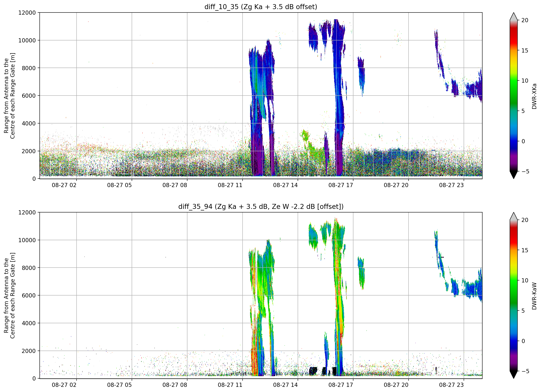541x392 pixels.
Task: Click the "08-27 11" tick of the diff_35_94 plot
Action: coord(230,385)
